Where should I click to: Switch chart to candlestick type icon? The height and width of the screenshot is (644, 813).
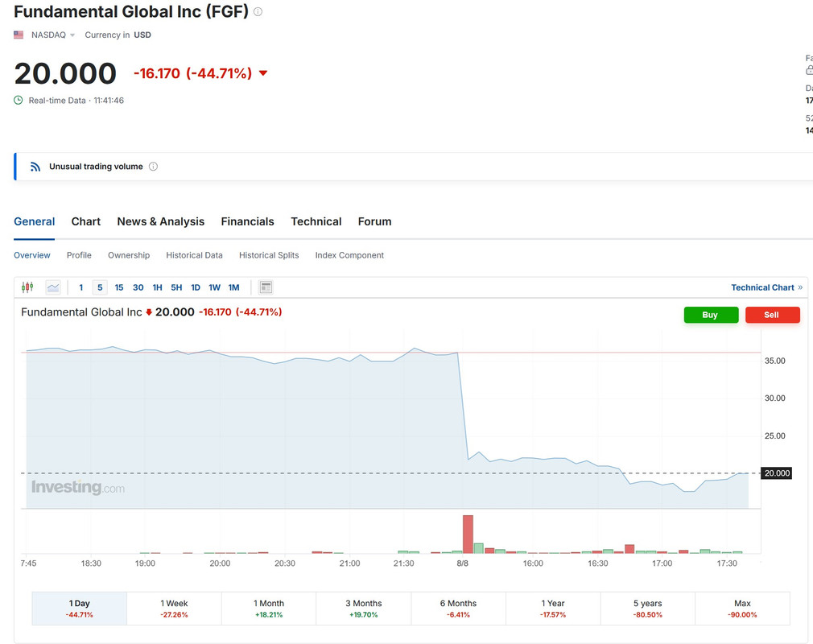27,287
